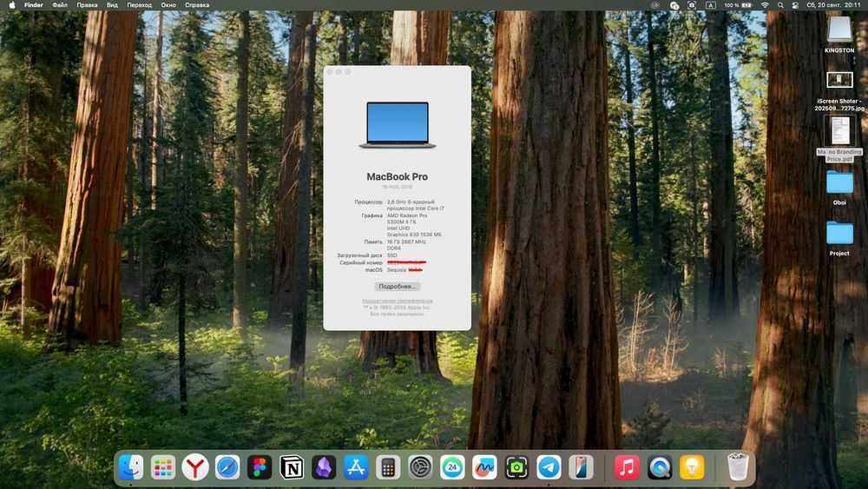
Task: Open Notion from the Dock
Action: click(292, 467)
